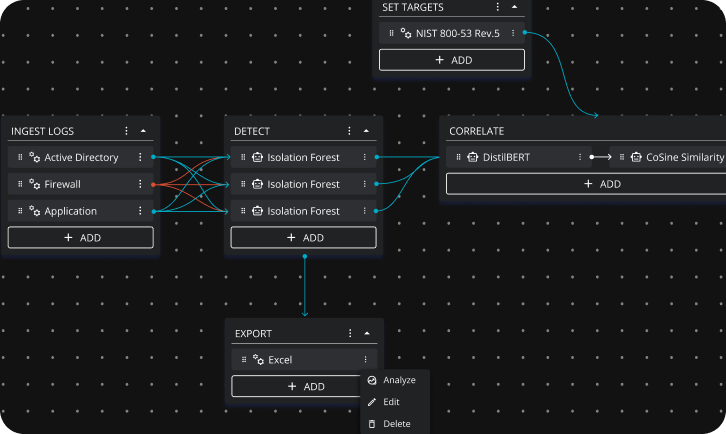Collapse the EXPORT panel
The image size is (726, 434).
[367, 334]
